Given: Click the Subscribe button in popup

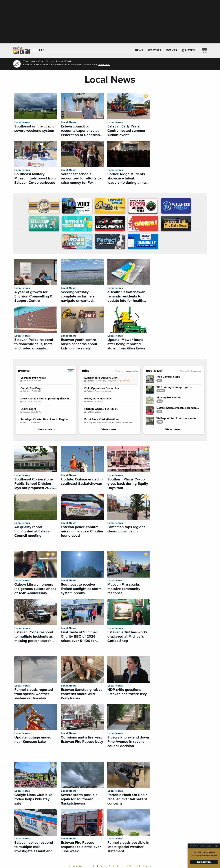Looking at the screenshot, I should (x=204, y=862).
